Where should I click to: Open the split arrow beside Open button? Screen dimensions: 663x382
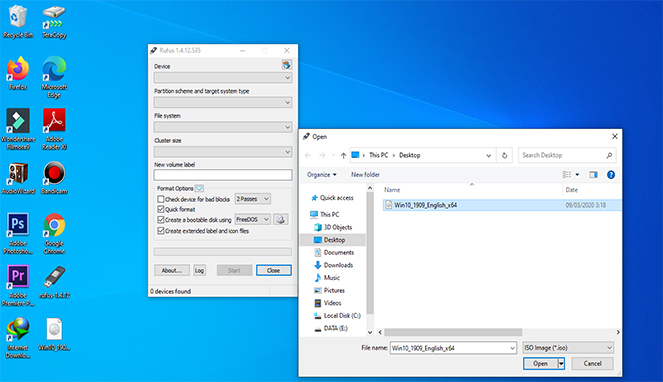pyautogui.click(x=561, y=363)
